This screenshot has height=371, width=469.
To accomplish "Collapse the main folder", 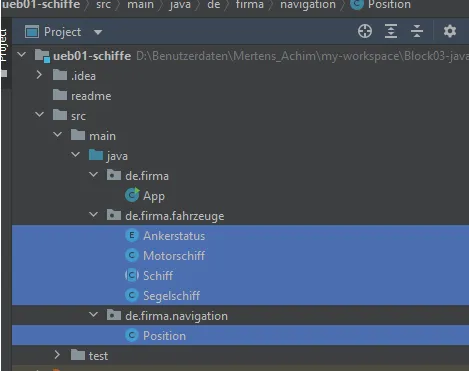I will pos(57,135).
